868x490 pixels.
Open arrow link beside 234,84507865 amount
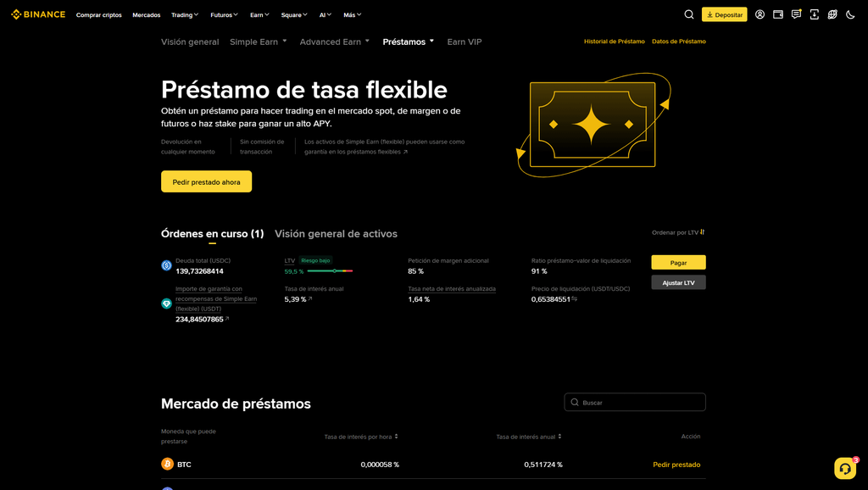[227, 319]
